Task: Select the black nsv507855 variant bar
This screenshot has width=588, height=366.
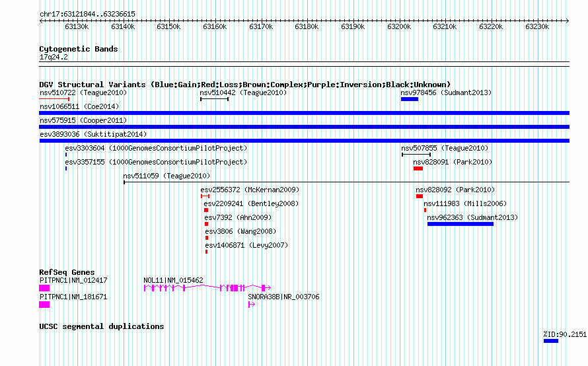Action: coord(416,155)
